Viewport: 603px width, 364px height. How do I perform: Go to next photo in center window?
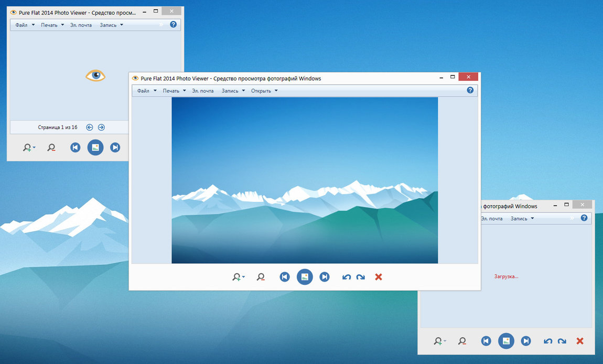(325, 277)
